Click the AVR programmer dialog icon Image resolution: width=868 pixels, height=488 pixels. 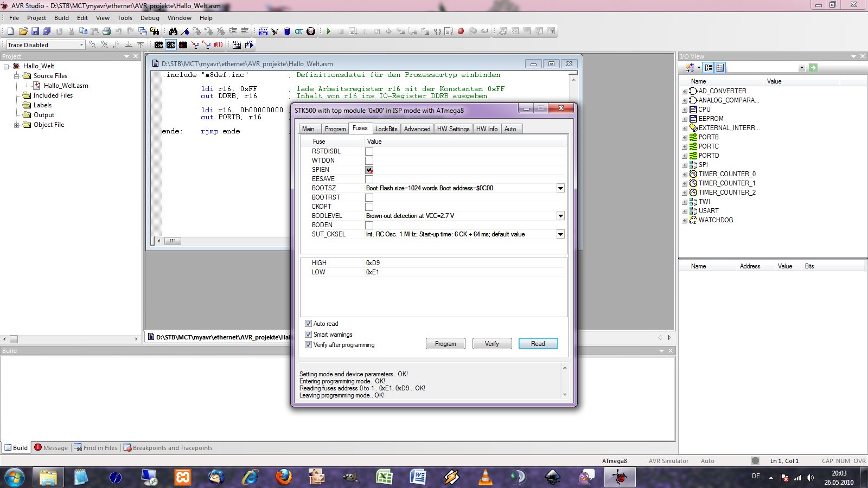click(171, 45)
